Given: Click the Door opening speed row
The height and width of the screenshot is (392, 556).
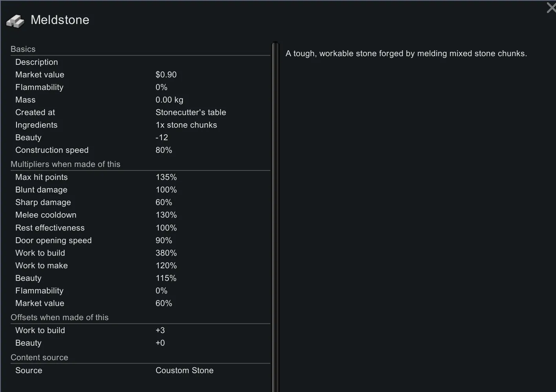Looking at the screenshot, I should [x=140, y=240].
